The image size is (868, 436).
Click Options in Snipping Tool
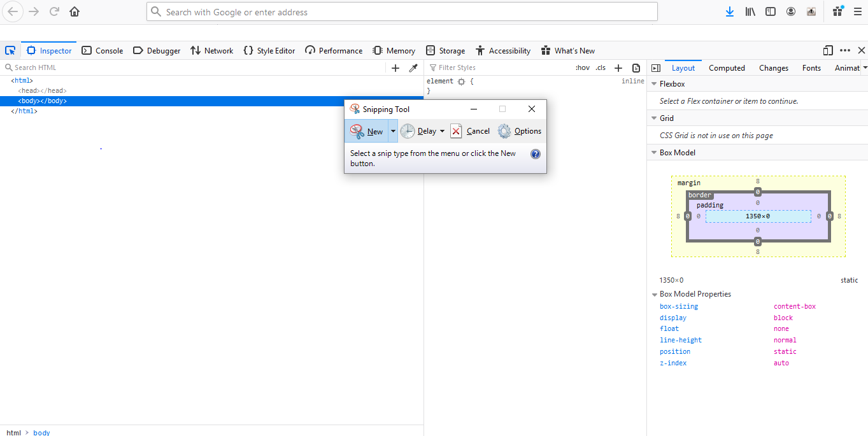click(520, 131)
